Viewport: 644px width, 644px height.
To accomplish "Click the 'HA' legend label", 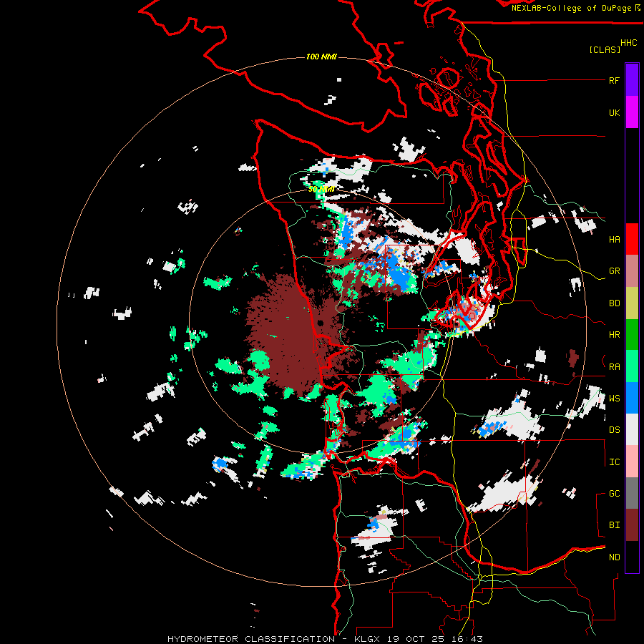I will click(x=614, y=240).
